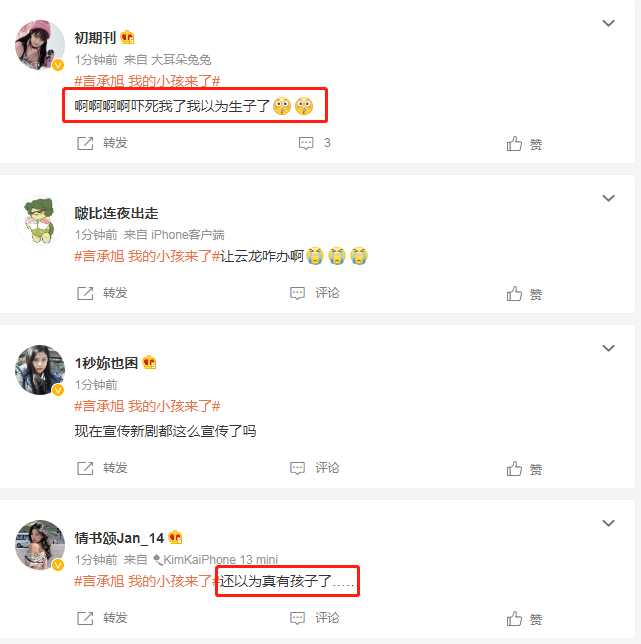Open hashtag #言承旭 我的小孩来了# in 初期刊's post
641x644 pixels.
point(147,81)
